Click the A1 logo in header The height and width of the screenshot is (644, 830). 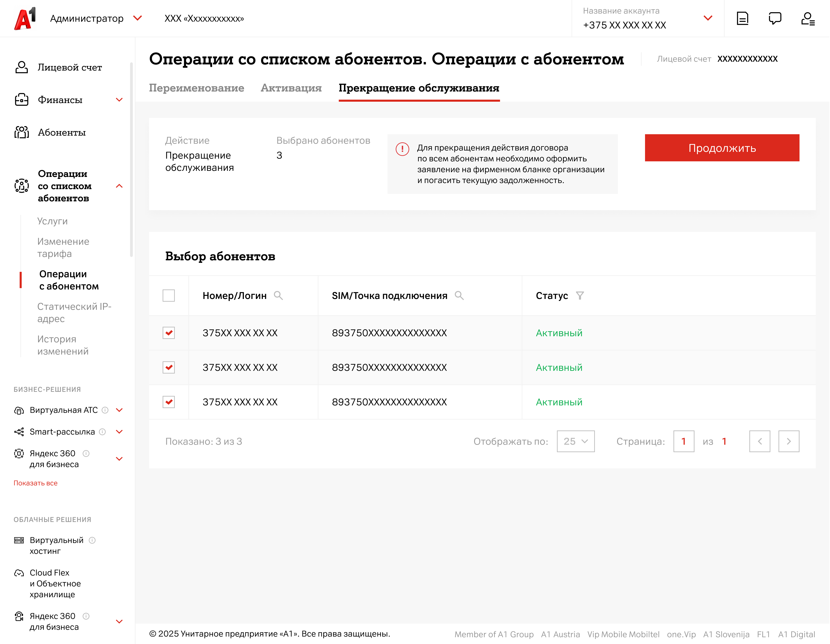25,19
